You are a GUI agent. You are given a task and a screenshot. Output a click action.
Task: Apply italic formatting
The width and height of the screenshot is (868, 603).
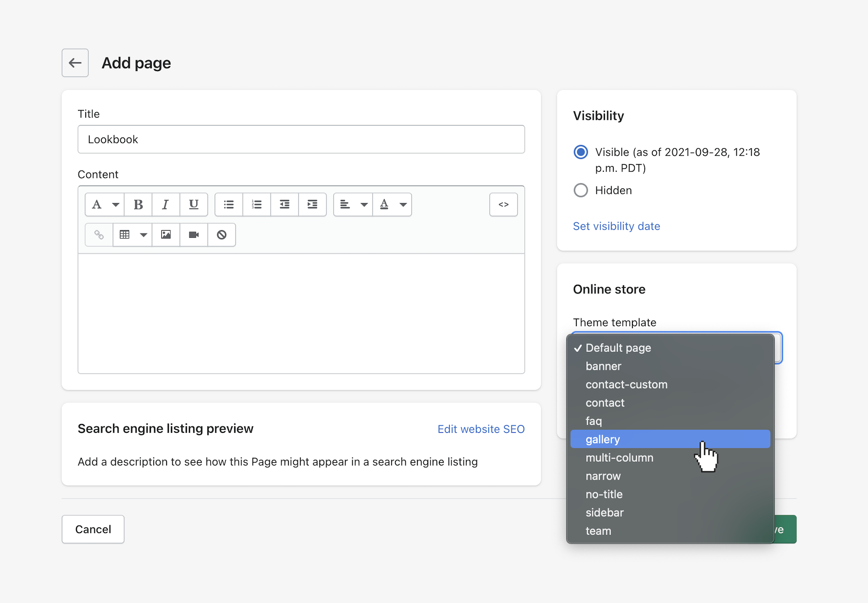(x=166, y=204)
